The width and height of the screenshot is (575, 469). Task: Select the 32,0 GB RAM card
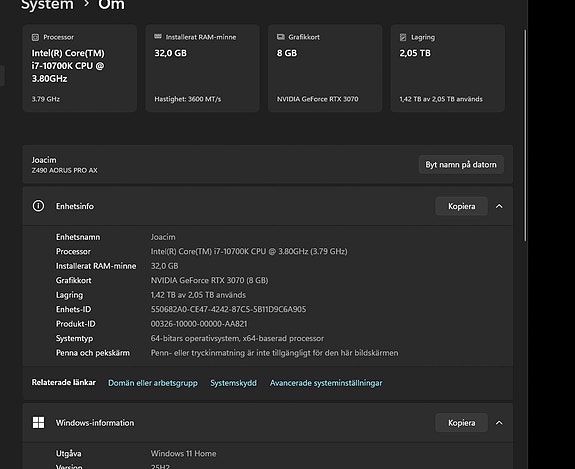[202, 68]
